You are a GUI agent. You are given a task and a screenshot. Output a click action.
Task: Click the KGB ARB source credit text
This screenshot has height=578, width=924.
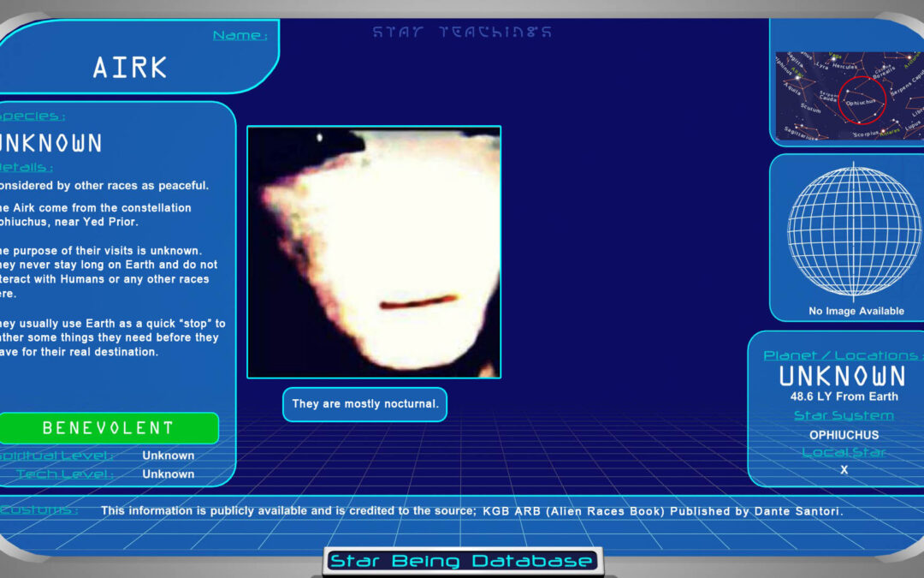click(663, 511)
